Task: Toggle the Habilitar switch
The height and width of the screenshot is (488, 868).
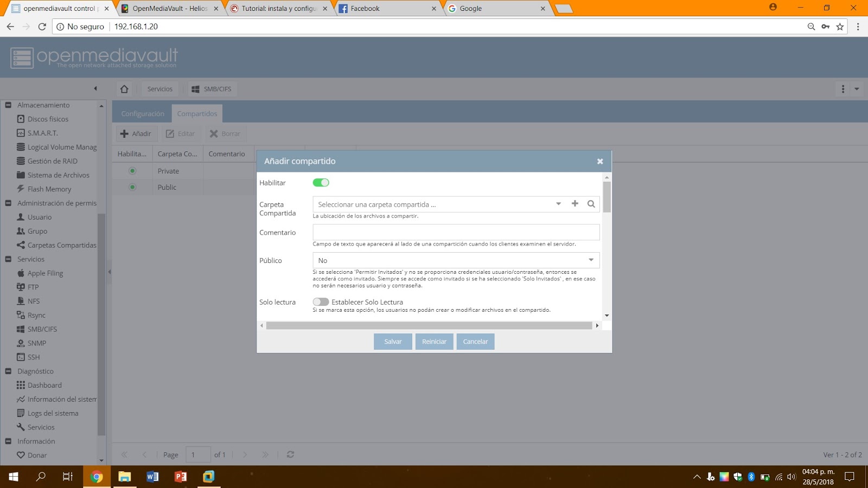Action: click(321, 183)
